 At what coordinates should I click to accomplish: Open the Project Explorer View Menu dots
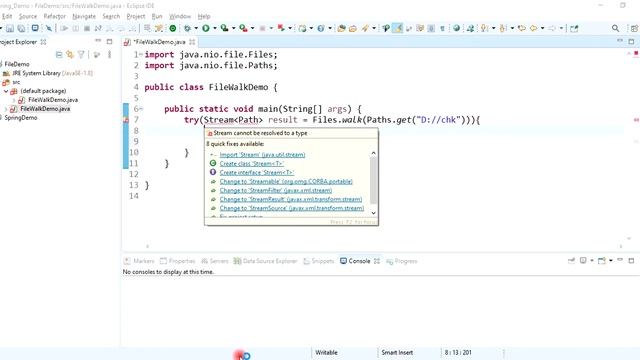109,54
